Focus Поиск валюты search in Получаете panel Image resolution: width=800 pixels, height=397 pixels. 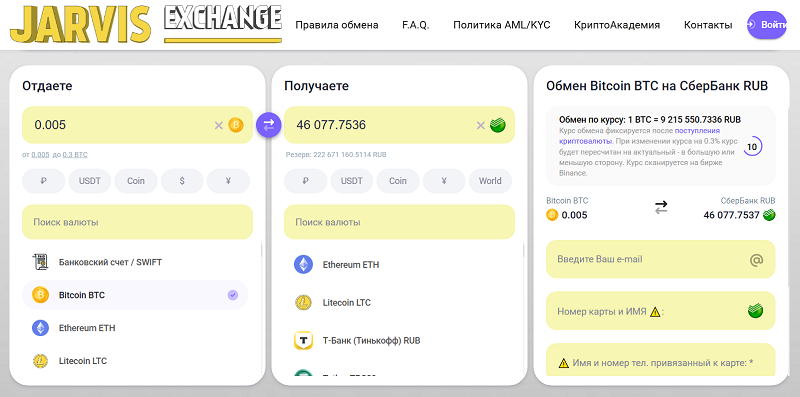point(399,222)
